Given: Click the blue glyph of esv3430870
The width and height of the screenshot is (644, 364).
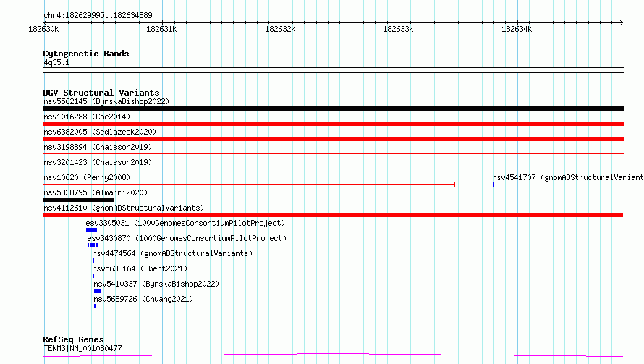Looking at the screenshot, I should pyautogui.click(x=93, y=245).
